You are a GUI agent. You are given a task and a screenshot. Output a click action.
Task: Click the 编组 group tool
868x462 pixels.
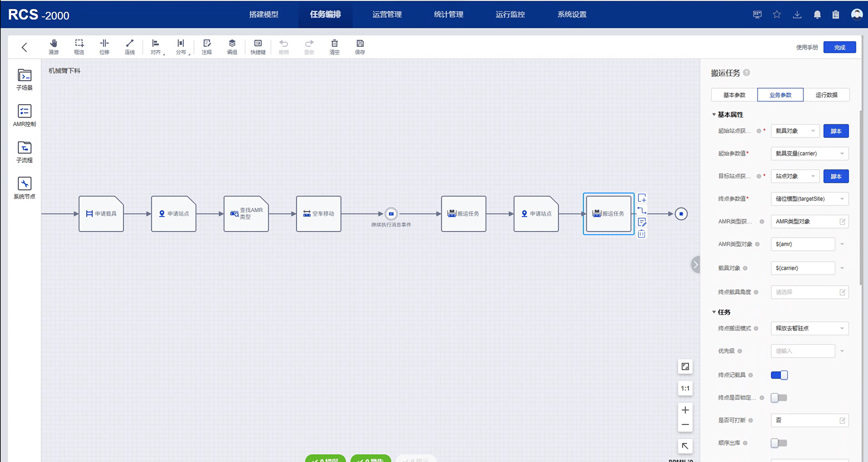pyautogui.click(x=232, y=47)
